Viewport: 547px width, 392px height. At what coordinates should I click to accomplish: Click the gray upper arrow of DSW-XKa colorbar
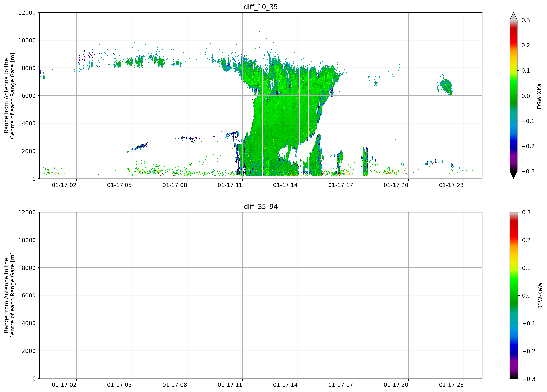(513, 16)
